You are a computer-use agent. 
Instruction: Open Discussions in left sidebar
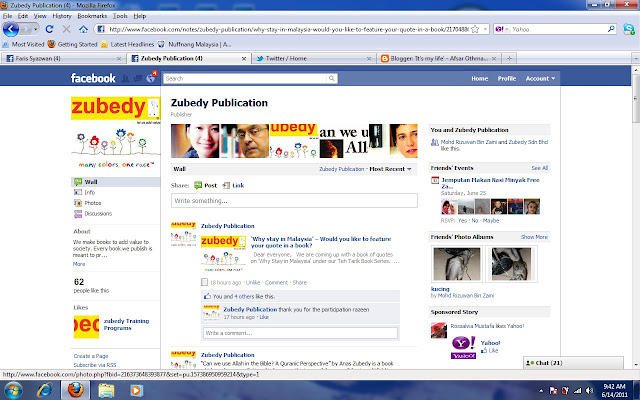tap(98, 213)
